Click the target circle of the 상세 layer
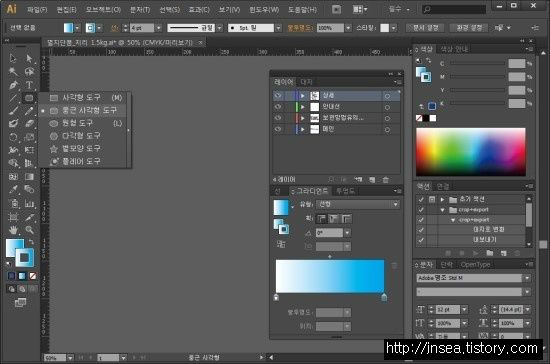The image size is (550, 364). 387,96
